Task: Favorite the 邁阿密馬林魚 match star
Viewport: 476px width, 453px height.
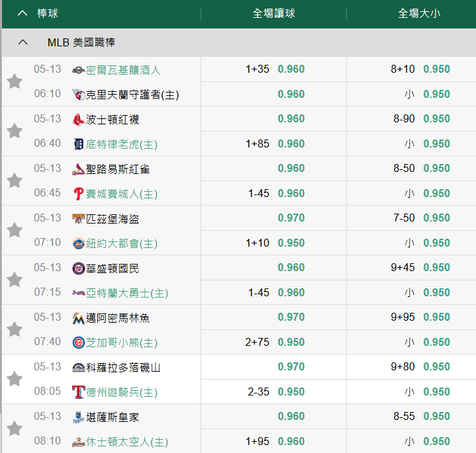Action: point(15,329)
